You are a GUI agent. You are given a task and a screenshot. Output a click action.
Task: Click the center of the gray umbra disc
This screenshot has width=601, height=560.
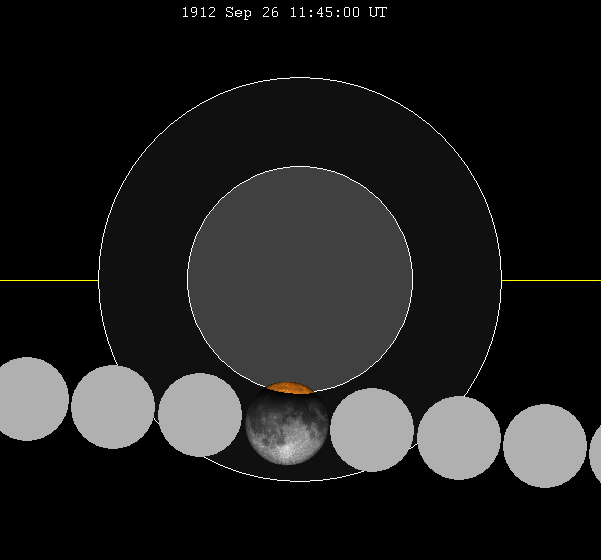300,279
